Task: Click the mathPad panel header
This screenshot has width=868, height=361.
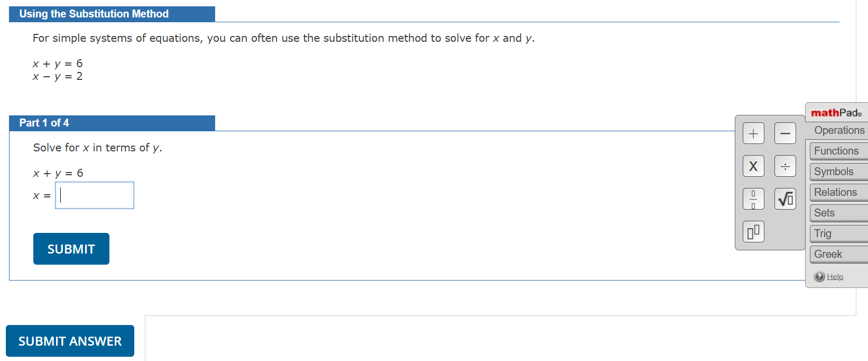Action: coord(836,112)
